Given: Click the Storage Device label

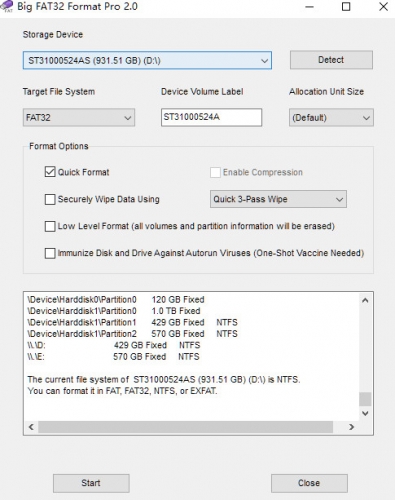Looking at the screenshot, I should coord(53,35).
